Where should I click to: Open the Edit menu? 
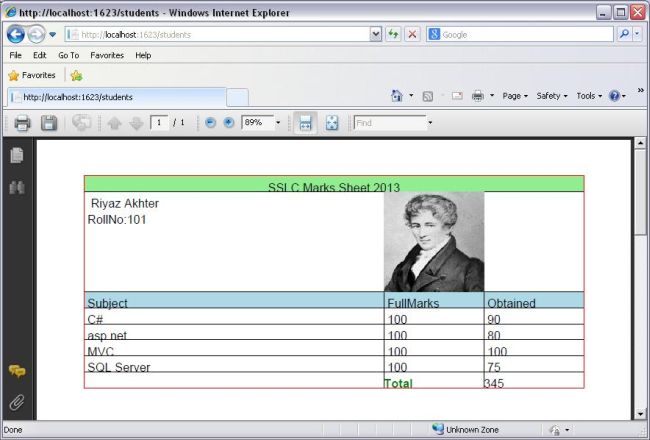[x=40, y=55]
